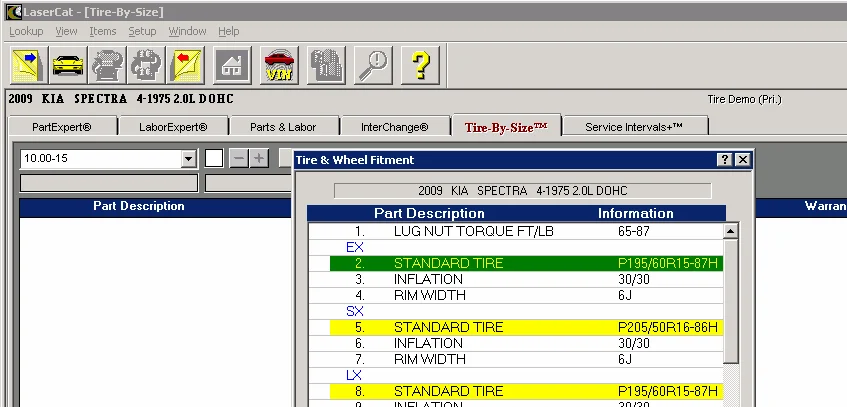Click the P205/50R16-86H tire size value
Viewport: 847px width, 407px height.
[x=668, y=328]
